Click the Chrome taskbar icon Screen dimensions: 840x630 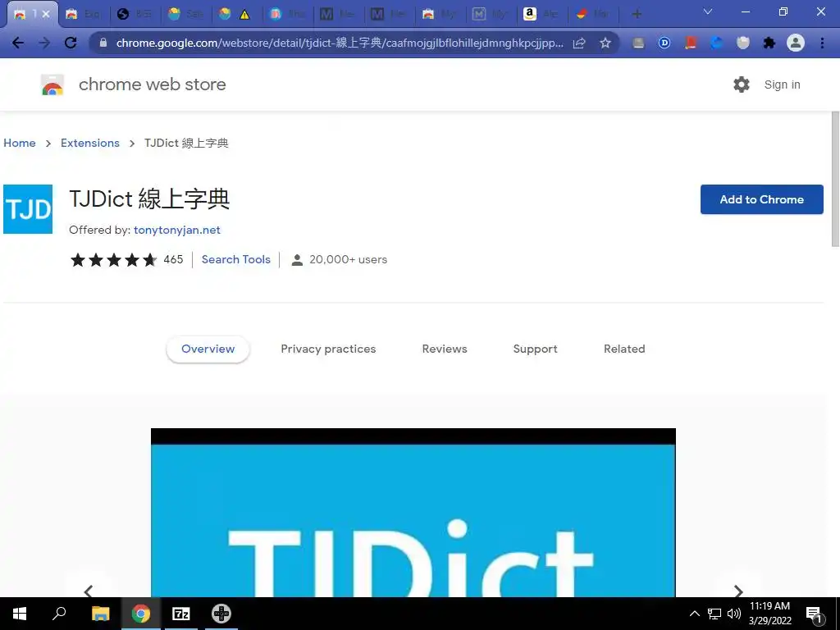coord(141,614)
